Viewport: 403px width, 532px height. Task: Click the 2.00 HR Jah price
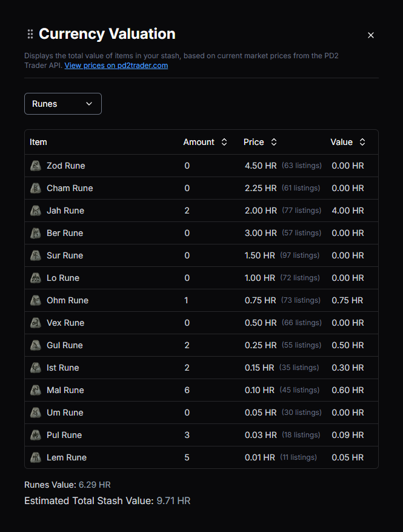tap(261, 210)
